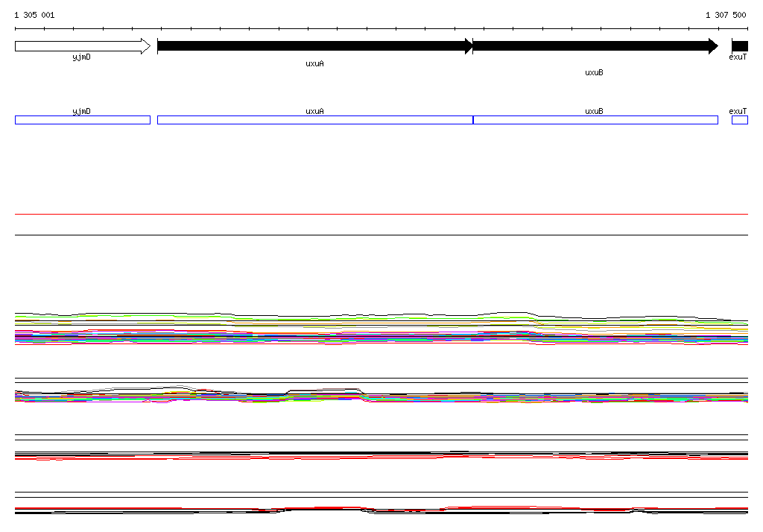The height and width of the screenshot is (532, 763).
Task: Click the start coordinate 1 305 001
Action: coord(34,15)
